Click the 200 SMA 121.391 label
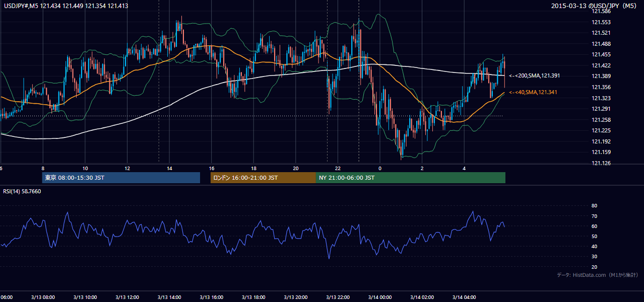The width and height of the screenshot is (644, 302). [535, 75]
